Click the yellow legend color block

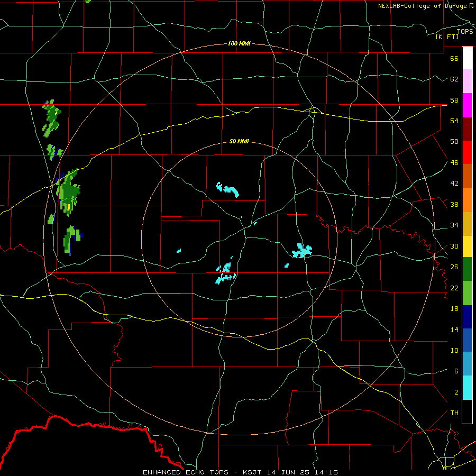pos(467,246)
